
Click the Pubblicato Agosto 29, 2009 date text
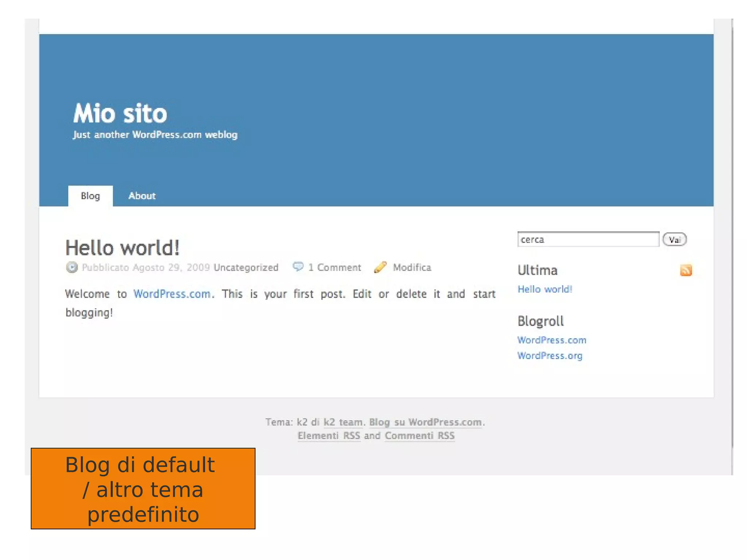146,267
